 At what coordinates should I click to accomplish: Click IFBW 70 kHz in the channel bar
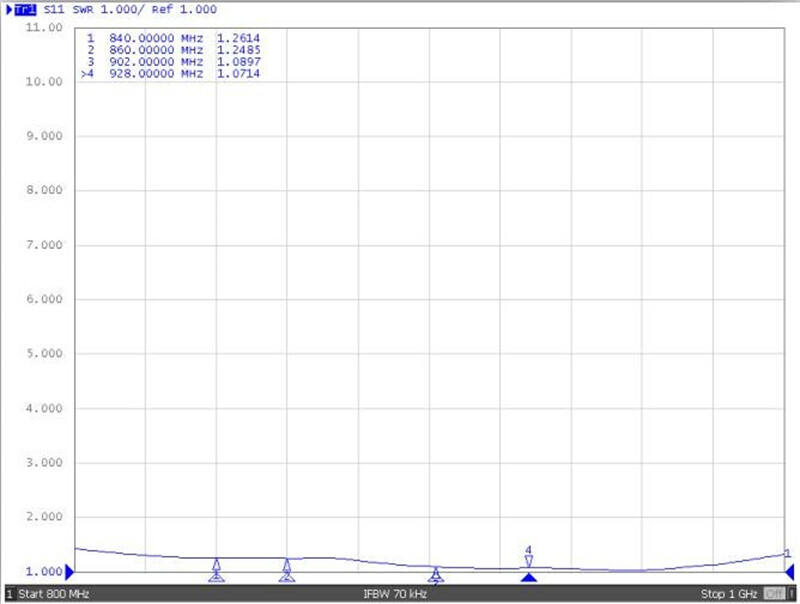(395, 594)
